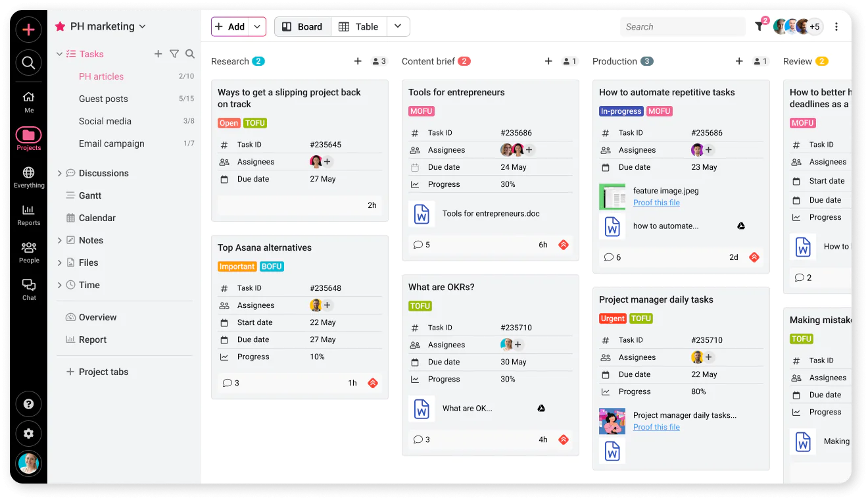Viewport: 868px width, 500px height.
Task: Open settings gear in the sidebar
Action: point(28,434)
